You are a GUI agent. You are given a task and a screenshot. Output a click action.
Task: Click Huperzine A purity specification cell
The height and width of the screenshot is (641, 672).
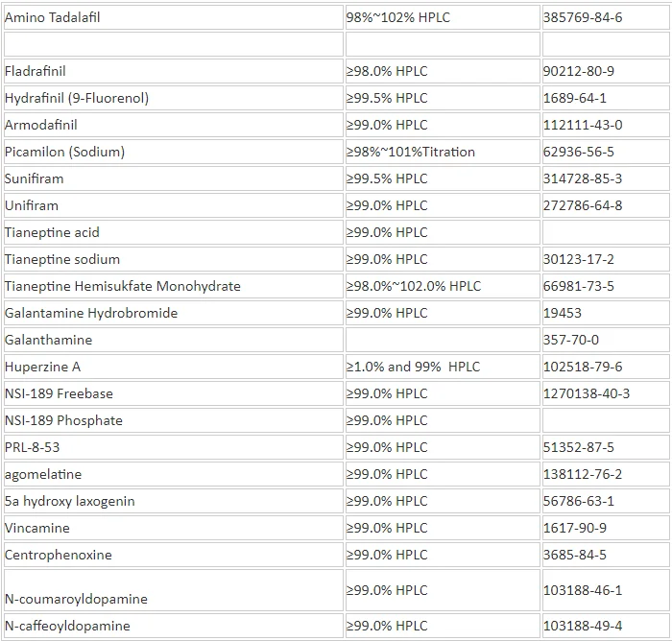413,367
